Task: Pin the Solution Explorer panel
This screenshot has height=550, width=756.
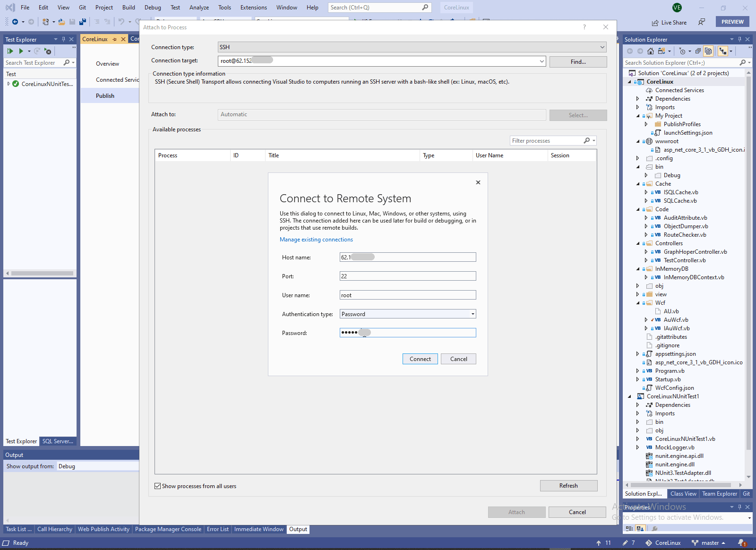Action: coord(739,39)
